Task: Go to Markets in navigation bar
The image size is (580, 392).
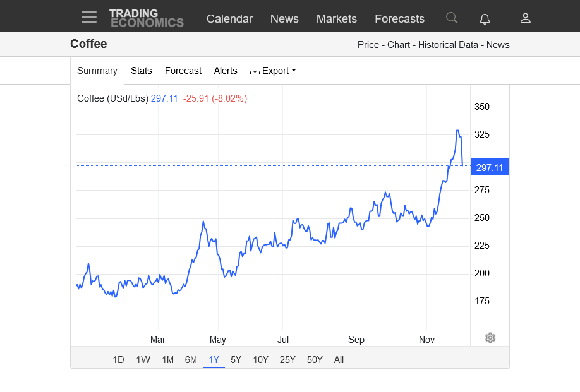Action: click(x=336, y=19)
